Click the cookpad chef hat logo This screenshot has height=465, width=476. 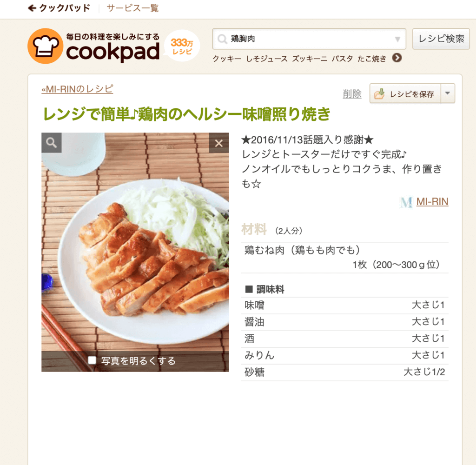(45, 46)
